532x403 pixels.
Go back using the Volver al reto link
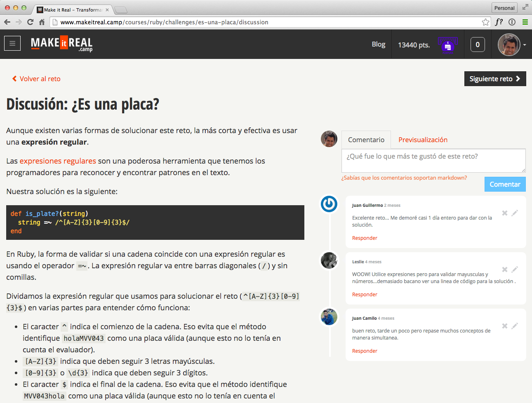(36, 79)
